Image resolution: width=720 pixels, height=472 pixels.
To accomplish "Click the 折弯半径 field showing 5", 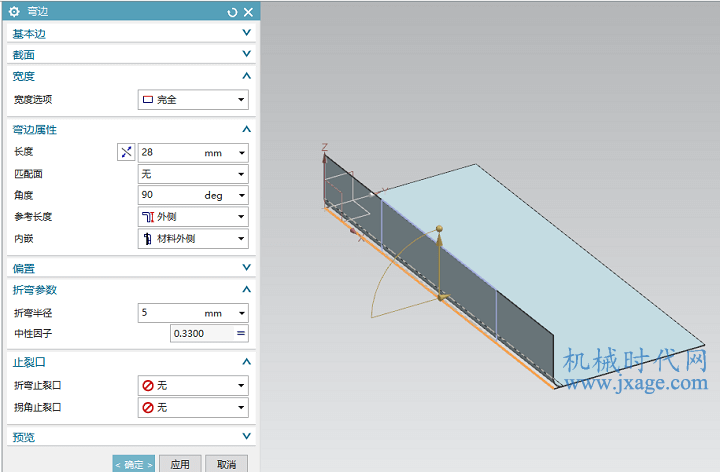I will pos(170,313).
